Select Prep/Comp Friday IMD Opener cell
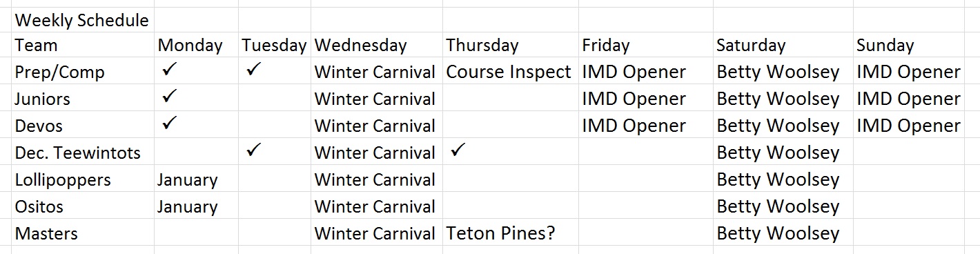 (645, 72)
